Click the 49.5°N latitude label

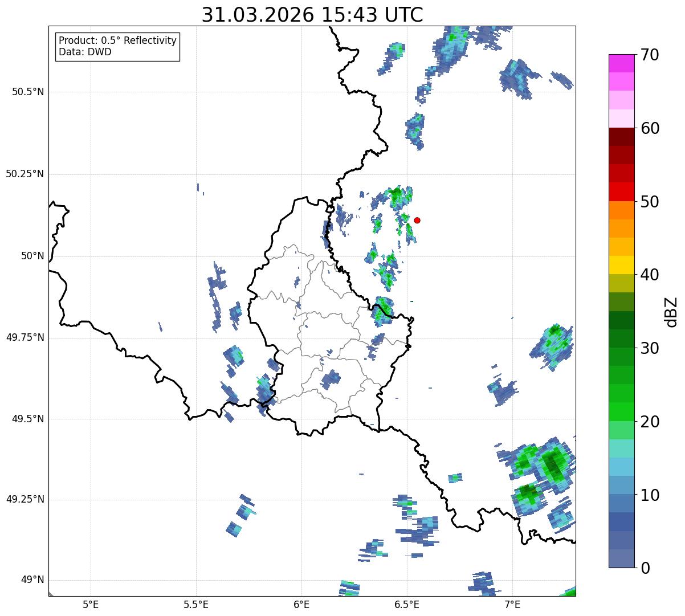click(28, 419)
